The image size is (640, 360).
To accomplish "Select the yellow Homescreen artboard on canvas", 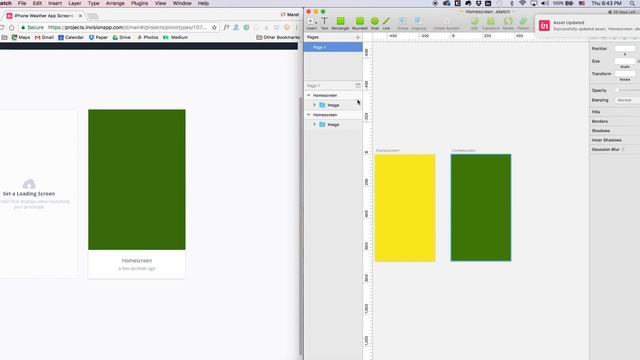I will (405, 208).
